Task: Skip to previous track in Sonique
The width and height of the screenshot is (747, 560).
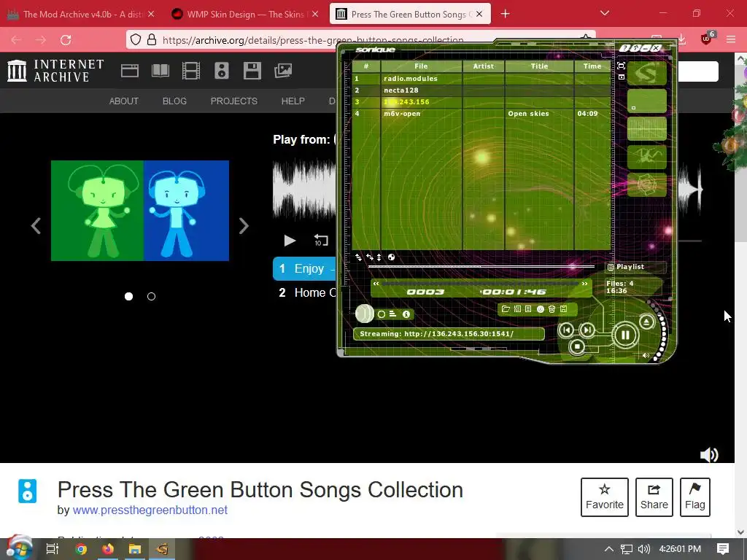Action: (x=566, y=330)
